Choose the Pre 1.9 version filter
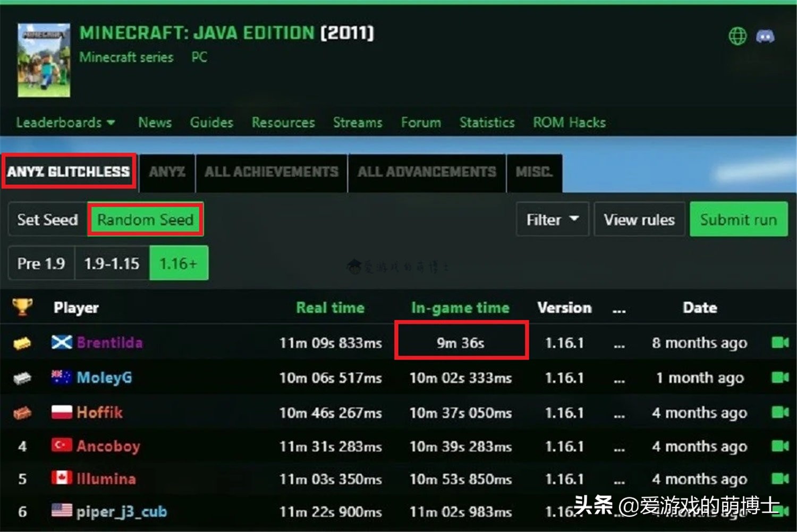Image resolution: width=797 pixels, height=532 pixels. [41, 263]
